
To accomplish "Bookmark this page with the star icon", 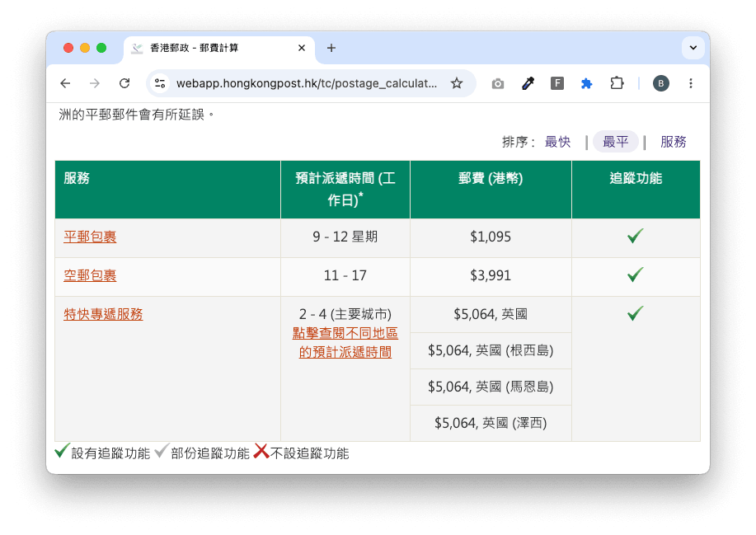I will tap(457, 83).
